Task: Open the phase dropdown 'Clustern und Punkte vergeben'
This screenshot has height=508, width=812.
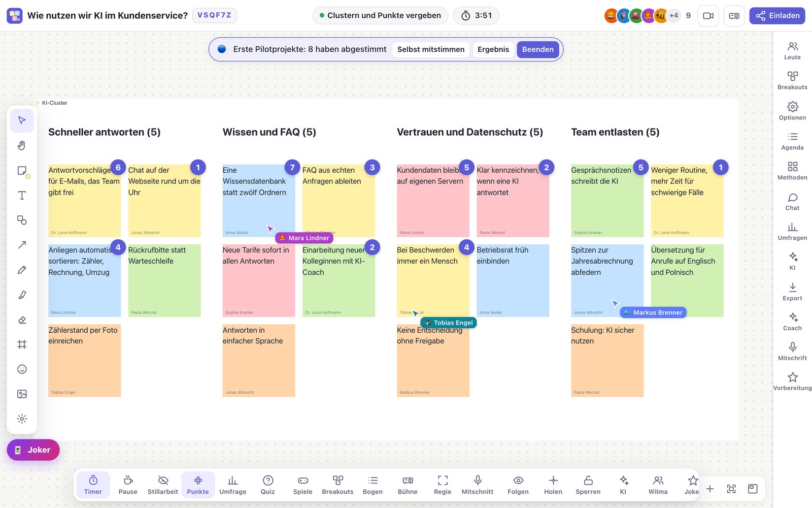Action: (380, 16)
